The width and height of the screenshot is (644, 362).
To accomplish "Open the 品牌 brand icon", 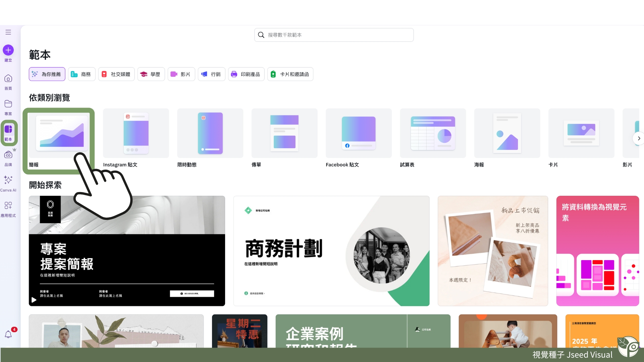I will click(x=8, y=155).
